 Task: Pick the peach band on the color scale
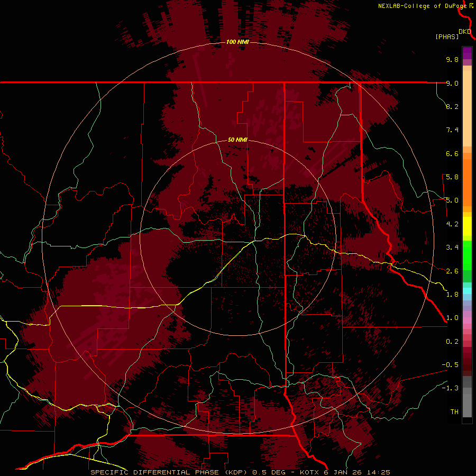click(467, 106)
